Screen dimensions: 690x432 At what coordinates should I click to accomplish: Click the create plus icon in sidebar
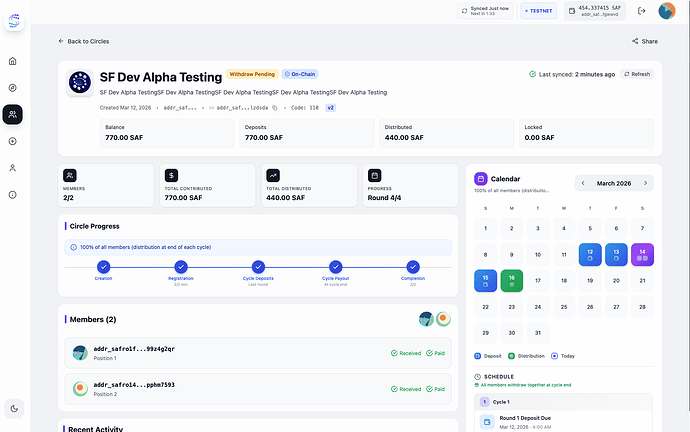(12, 141)
